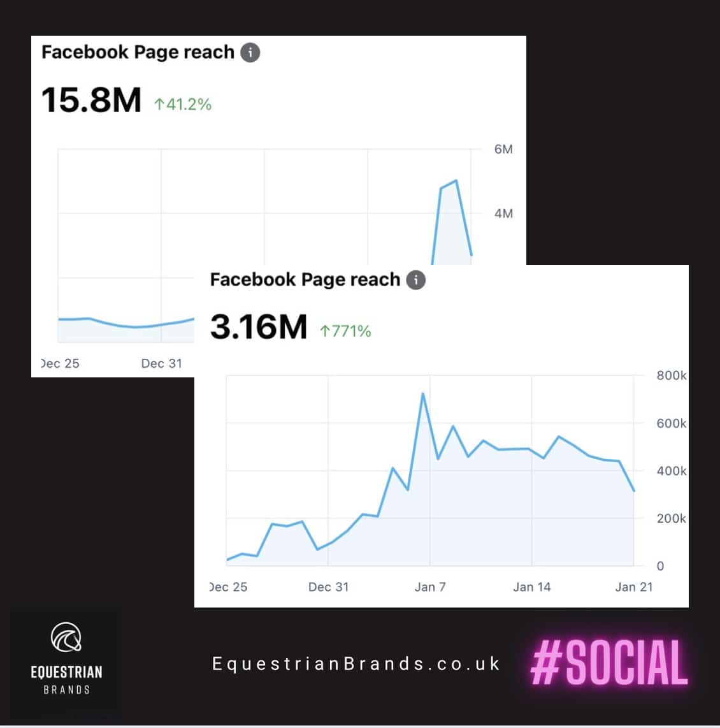Click the 800k axis label on the lower chart
Image resolution: width=720 pixels, height=728 pixels.
click(x=672, y=375)
